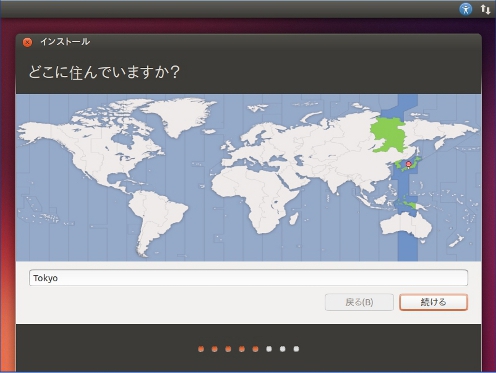
Task: Select South America on the world map
Action: click(157, 218)
